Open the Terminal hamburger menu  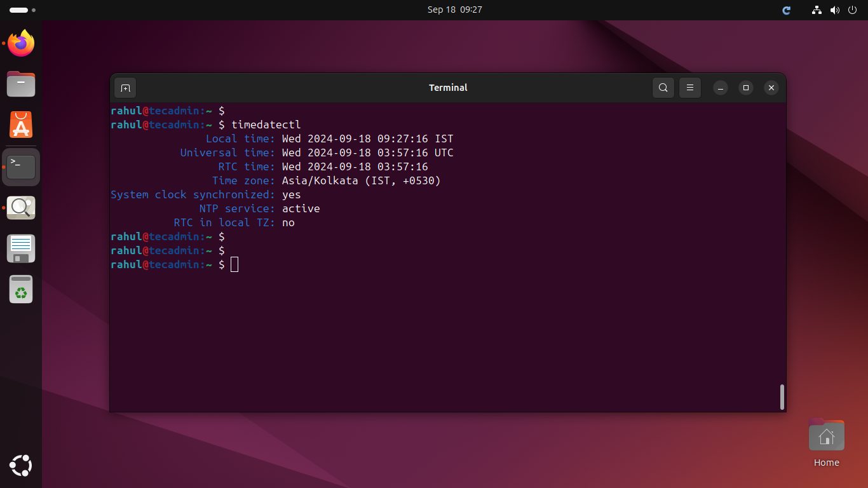click(689, 88)
